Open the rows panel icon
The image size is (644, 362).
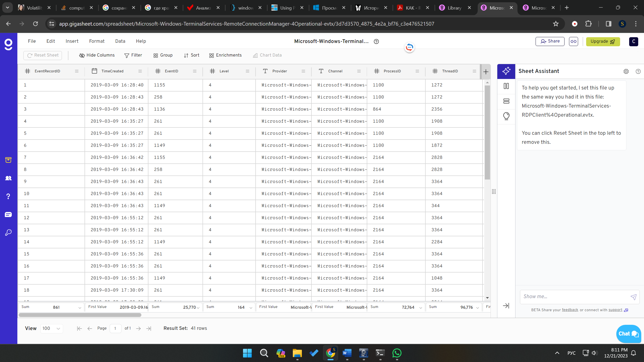point(506,101)
